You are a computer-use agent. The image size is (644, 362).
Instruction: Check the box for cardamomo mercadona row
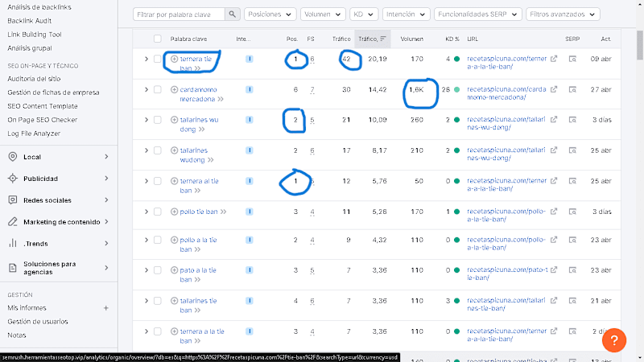pyautogui.click(x=157, y=89)
